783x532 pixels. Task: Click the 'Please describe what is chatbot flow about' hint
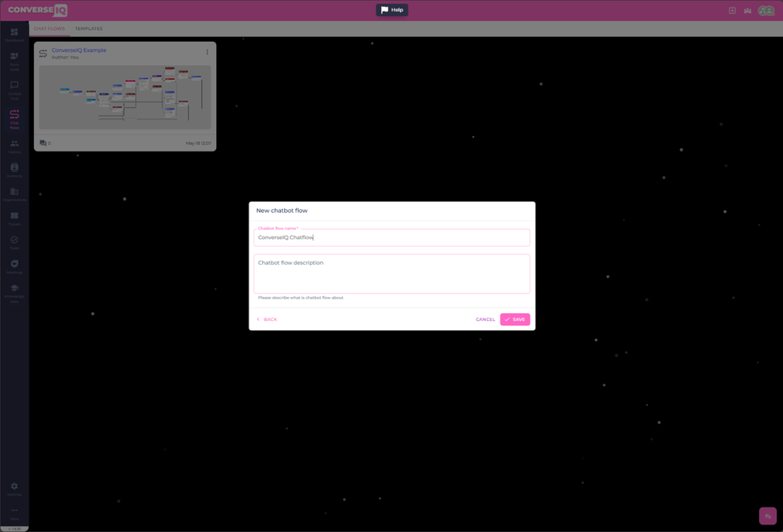(x=300, y=298)
